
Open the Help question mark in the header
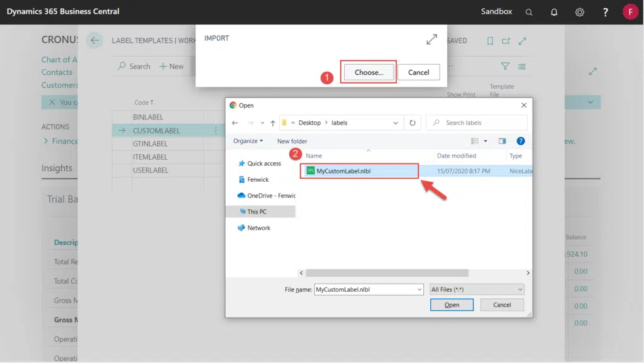(x=605, y=12)
